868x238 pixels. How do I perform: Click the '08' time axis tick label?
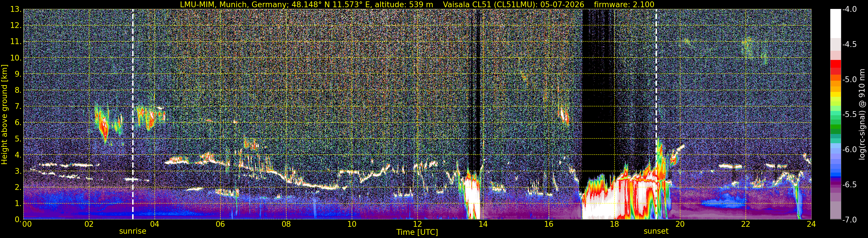(x=286, y=224)
